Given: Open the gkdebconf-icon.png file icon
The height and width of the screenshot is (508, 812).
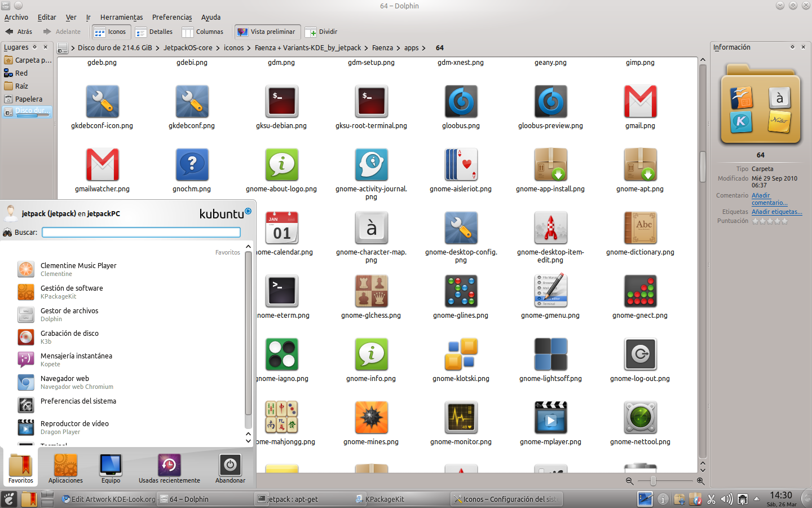Looking at the screenshot, I should click(x=102, y=102).
